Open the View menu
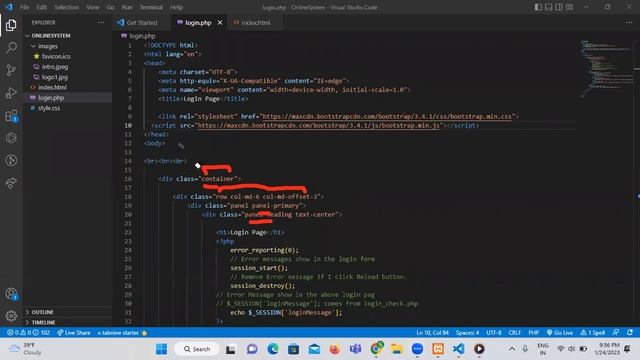640x360 pixels. pyautogui.click(x=93, y=7)
